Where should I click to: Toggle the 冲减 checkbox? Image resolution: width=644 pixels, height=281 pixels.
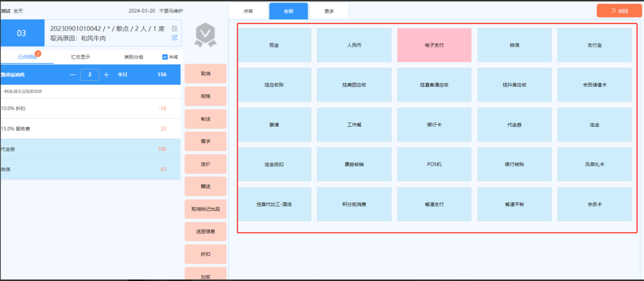[x=165, y=57]
